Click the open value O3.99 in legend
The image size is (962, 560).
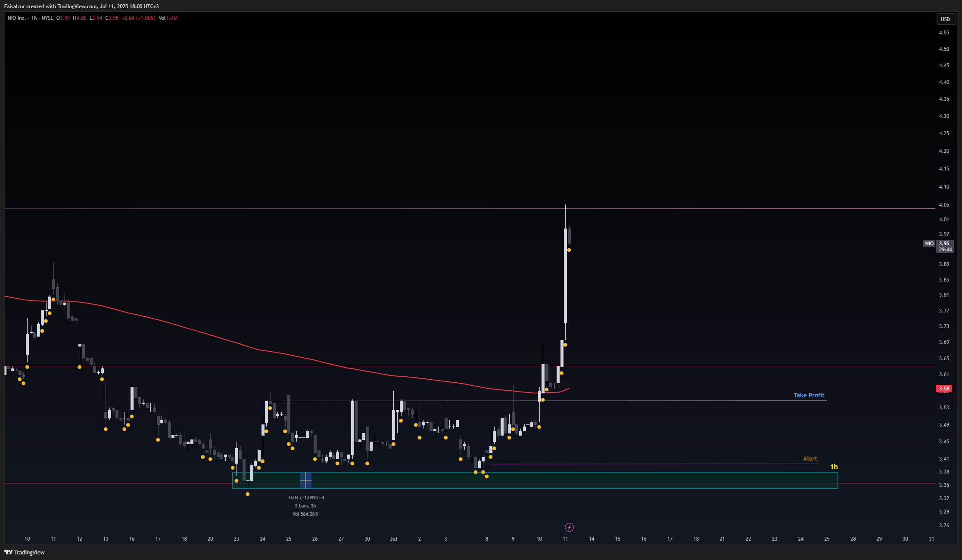point(63,18)
